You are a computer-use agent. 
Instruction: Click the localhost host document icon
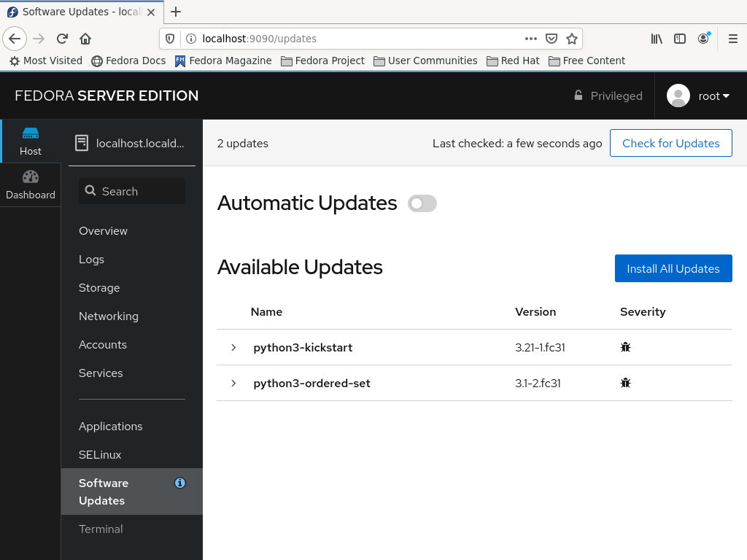82,143
